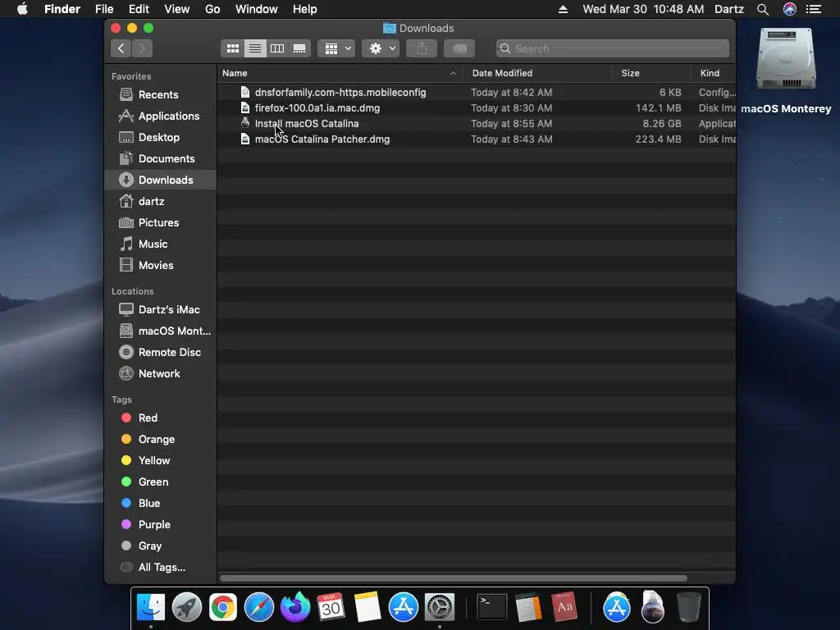The image size is (840, 630).
Task: Show All Tags in the sidebar
Action: [x=160, y=568]
